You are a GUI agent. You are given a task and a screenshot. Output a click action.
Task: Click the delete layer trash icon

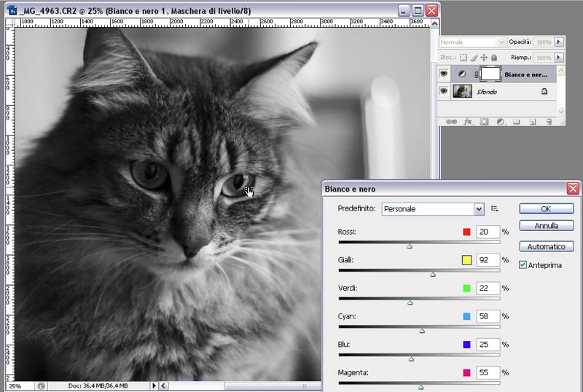(548, 122)
